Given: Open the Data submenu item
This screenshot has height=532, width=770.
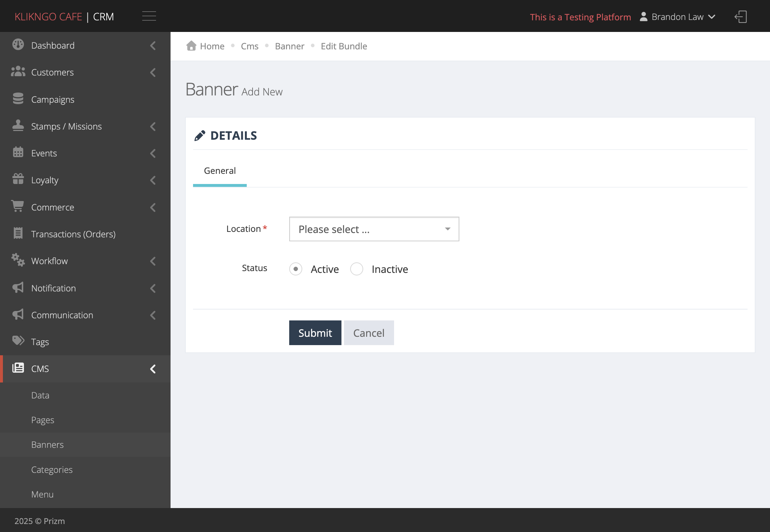Looking at the screenshot, I should [x=85, y=395].
